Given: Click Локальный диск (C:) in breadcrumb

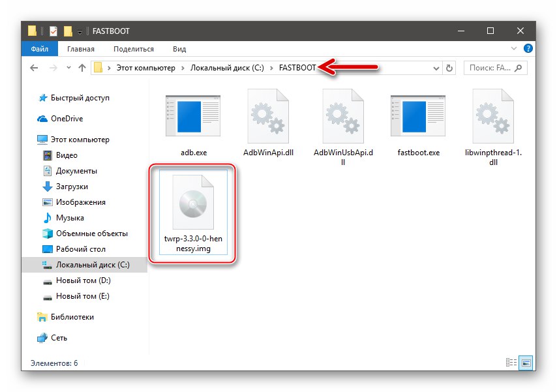Looking at the screenshot, I should 227,68.
